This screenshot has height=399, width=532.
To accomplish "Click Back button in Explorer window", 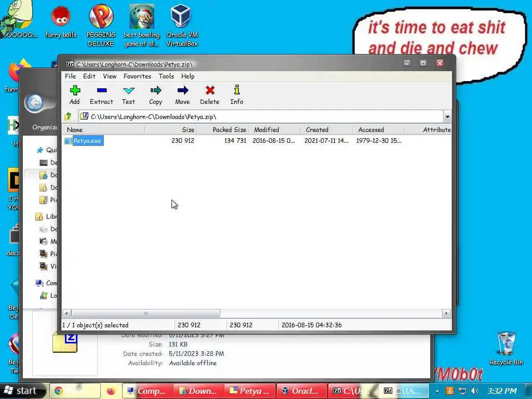I will click(35, 102).
